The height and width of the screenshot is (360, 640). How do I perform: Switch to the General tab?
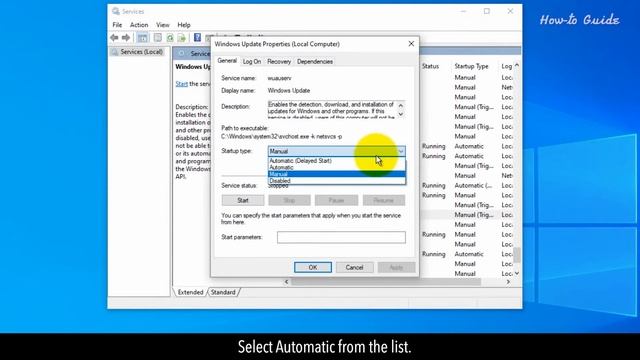point(227,61)
